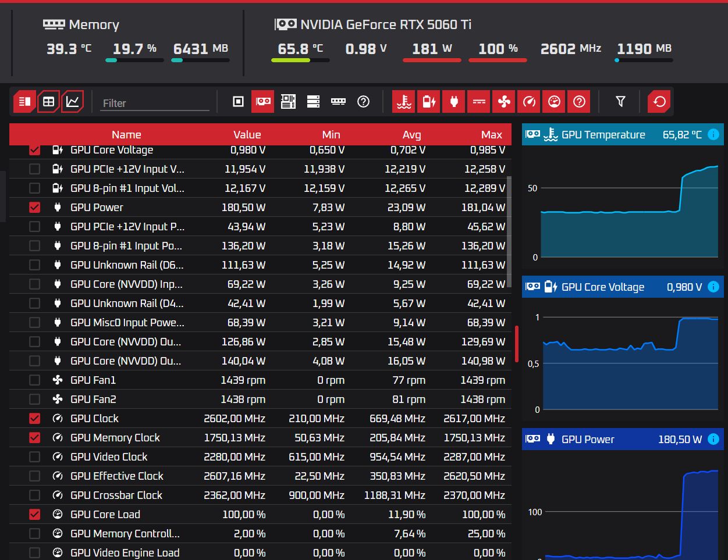Select the GPU PCIe +12V Input V... row
Image resolution: width=728 pixels, height=560 pixels.
tap(260, 169)
